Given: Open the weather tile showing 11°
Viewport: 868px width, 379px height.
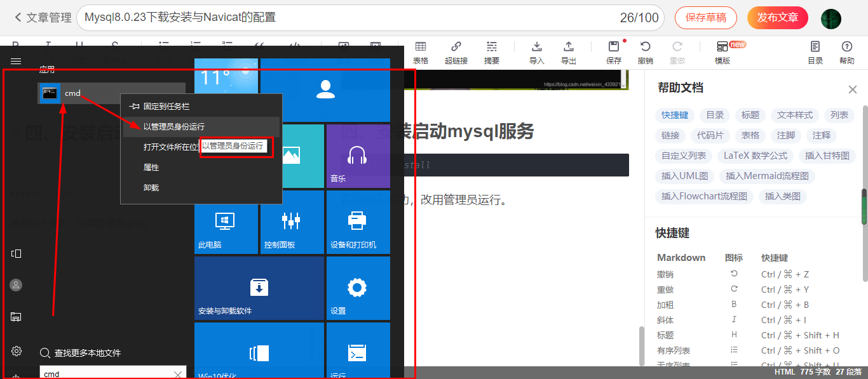Looking at the screenshot, I should point(226,90).
